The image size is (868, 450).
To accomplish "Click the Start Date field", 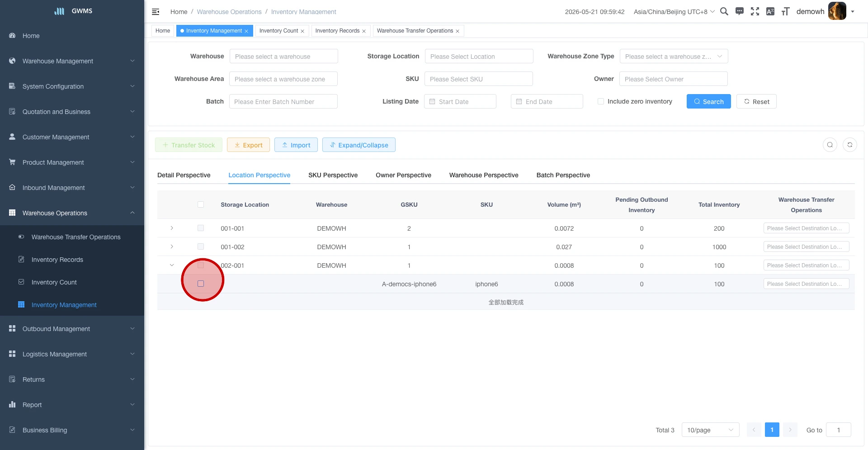I will click(460, 101).
